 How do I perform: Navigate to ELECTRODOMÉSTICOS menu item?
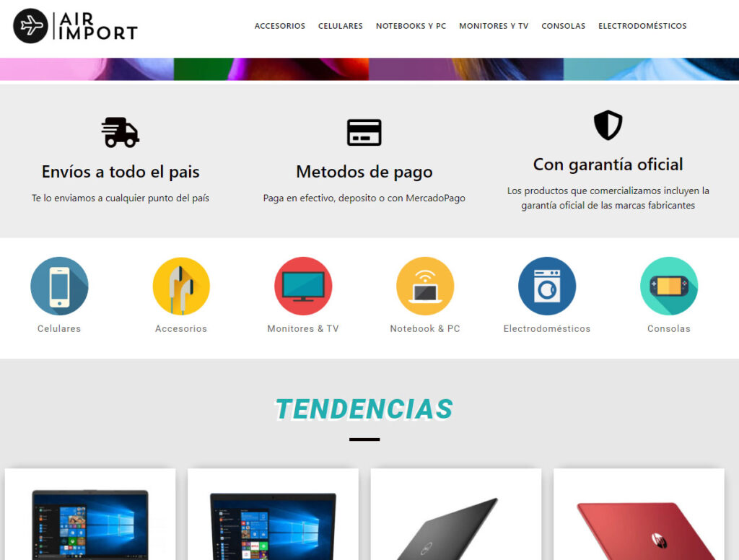642,26
